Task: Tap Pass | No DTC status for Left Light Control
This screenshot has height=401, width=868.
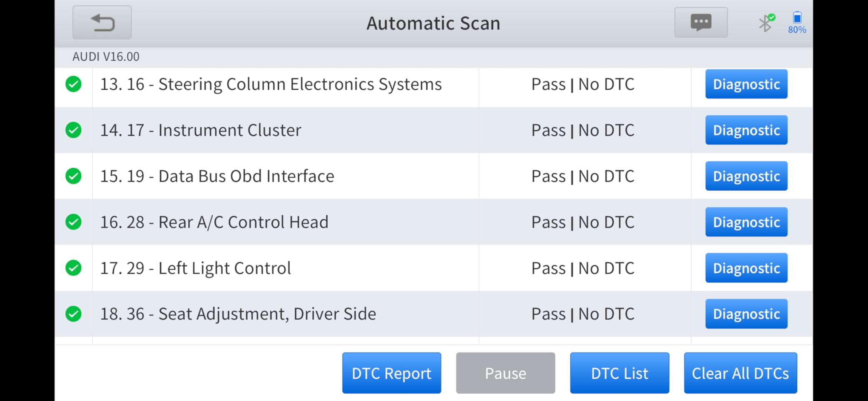Action: pyautogui.click(x=583, y=268)
